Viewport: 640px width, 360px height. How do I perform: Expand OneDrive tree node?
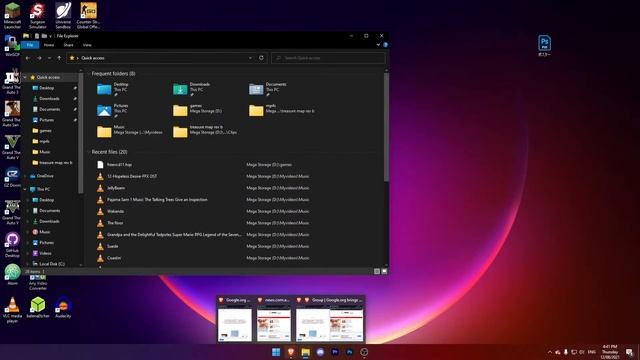25,176
